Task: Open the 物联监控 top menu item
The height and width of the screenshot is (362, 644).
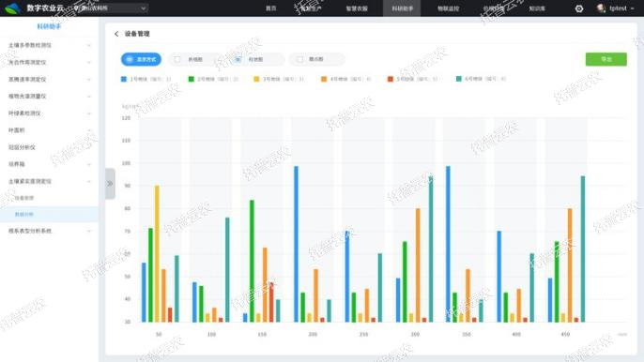Action: [448, 8]
